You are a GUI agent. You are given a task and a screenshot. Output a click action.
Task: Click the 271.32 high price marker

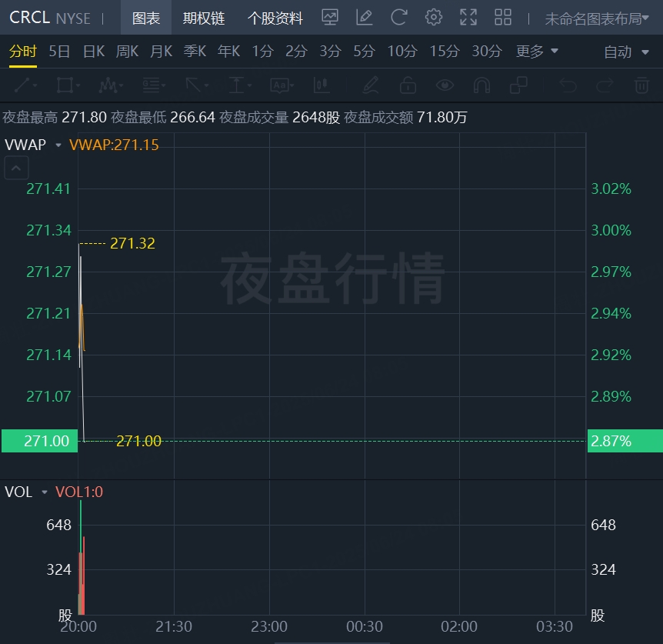click(x=132, y=243)
